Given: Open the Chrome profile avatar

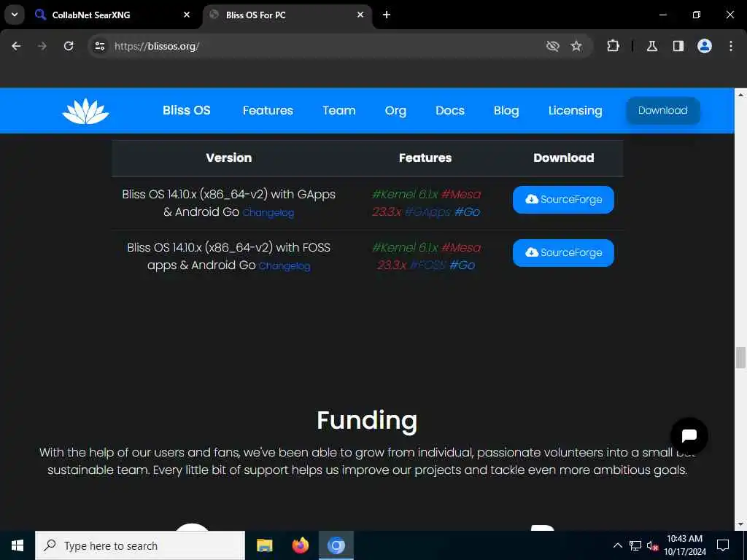Looking at the screenshot, I should click(x=705, y=46).
